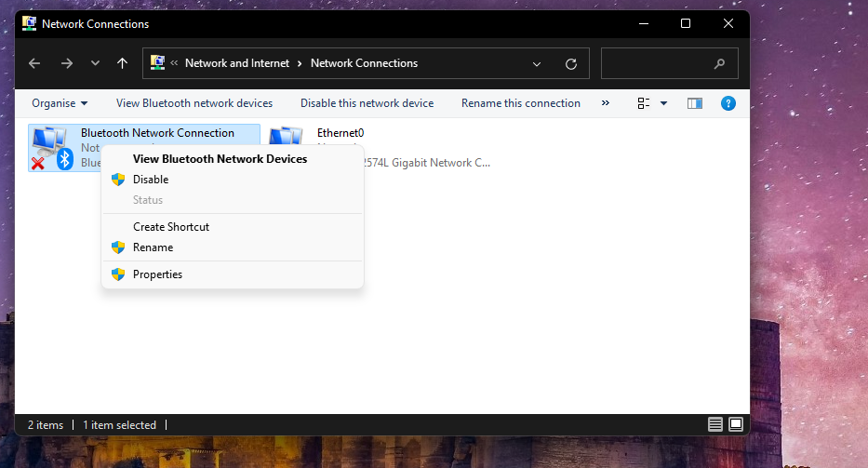Open view options dropdown arrow
868x468 pixels.
pyautogui.click(x=663, y=103)
